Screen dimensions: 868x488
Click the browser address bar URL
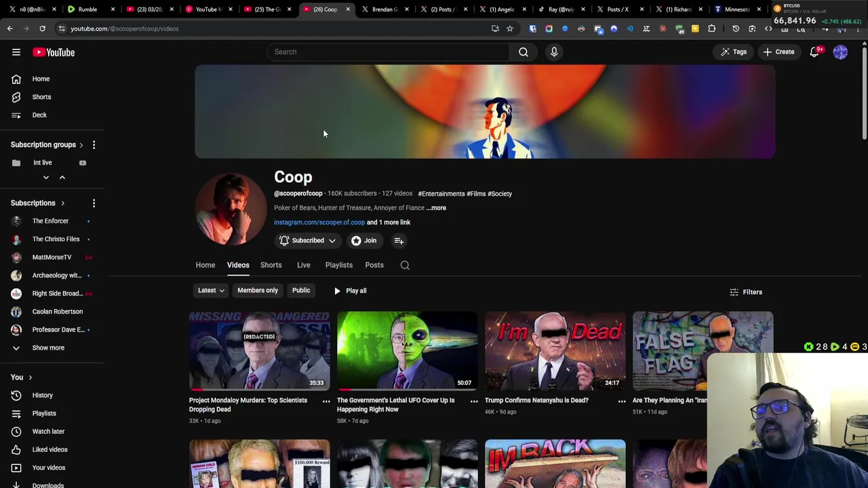pos(124,28)
